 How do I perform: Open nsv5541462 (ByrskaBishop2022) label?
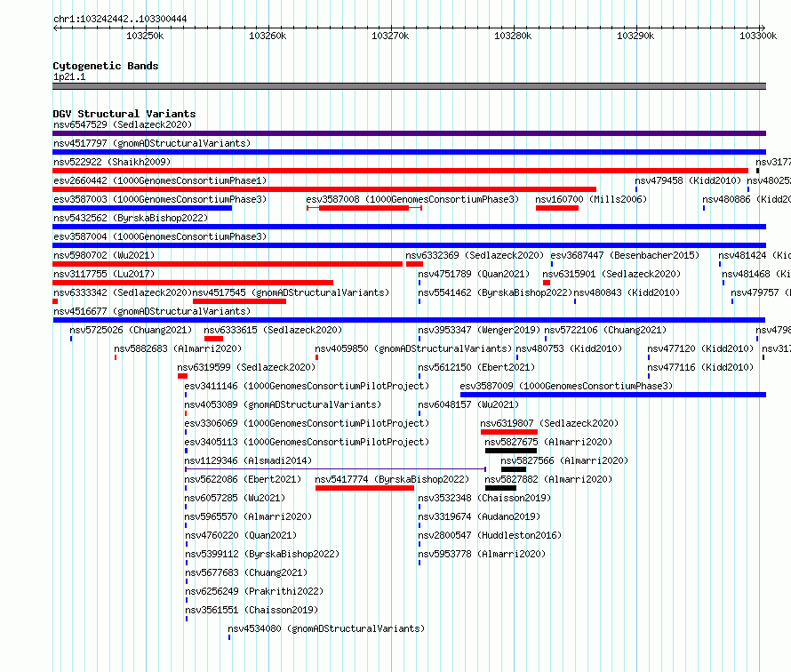(x=495, y=292)
